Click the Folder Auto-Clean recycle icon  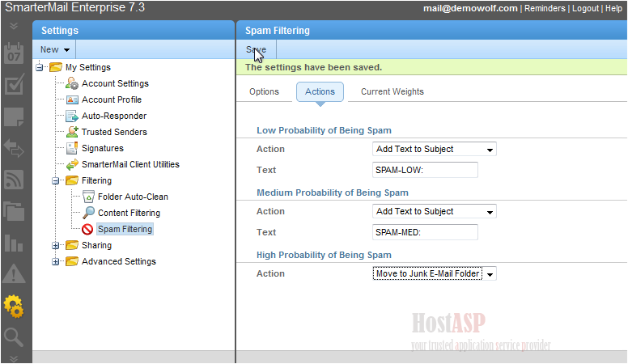88,197
